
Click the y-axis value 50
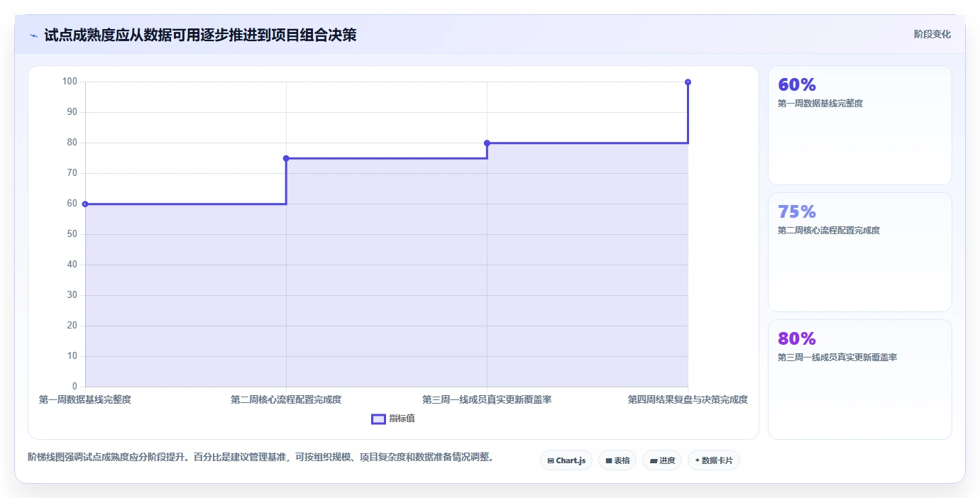point(72,234)
